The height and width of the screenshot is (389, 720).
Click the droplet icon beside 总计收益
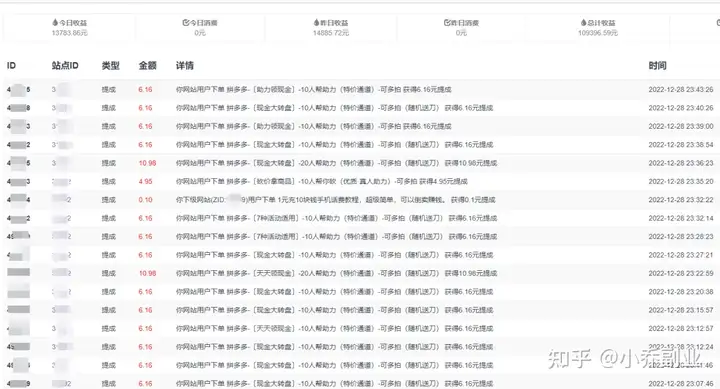[583, 22]
